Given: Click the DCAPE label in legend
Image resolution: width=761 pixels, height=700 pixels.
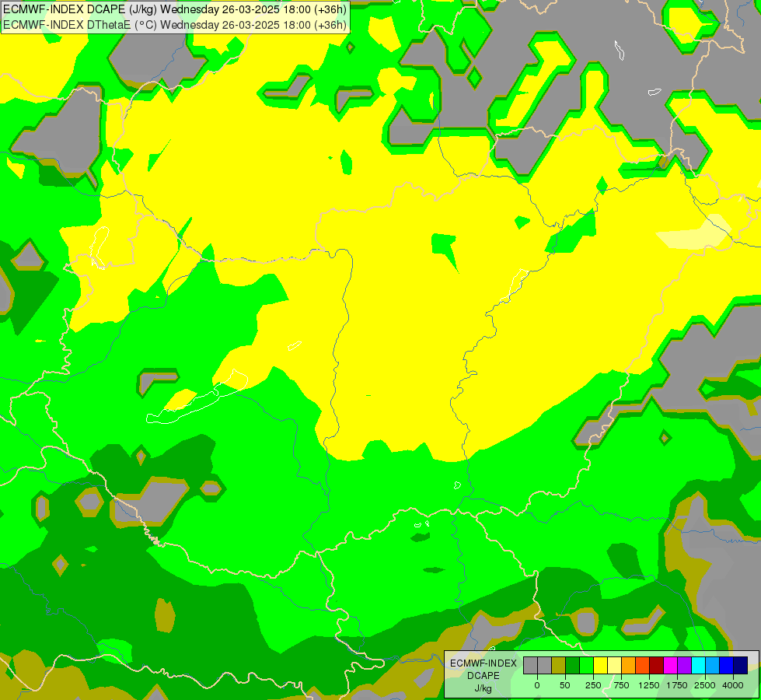Looking at the screenshot, I should [483, 676].
